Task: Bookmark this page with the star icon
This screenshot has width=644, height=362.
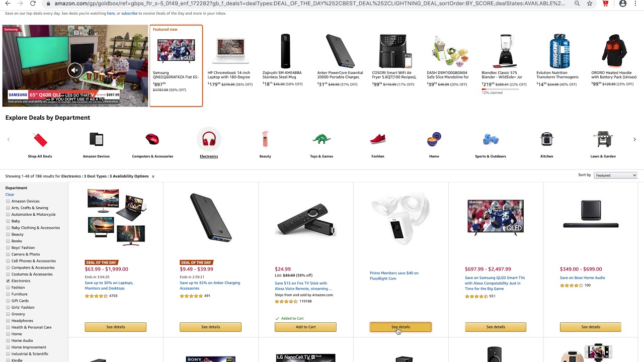Action: (x=590, y=4)
